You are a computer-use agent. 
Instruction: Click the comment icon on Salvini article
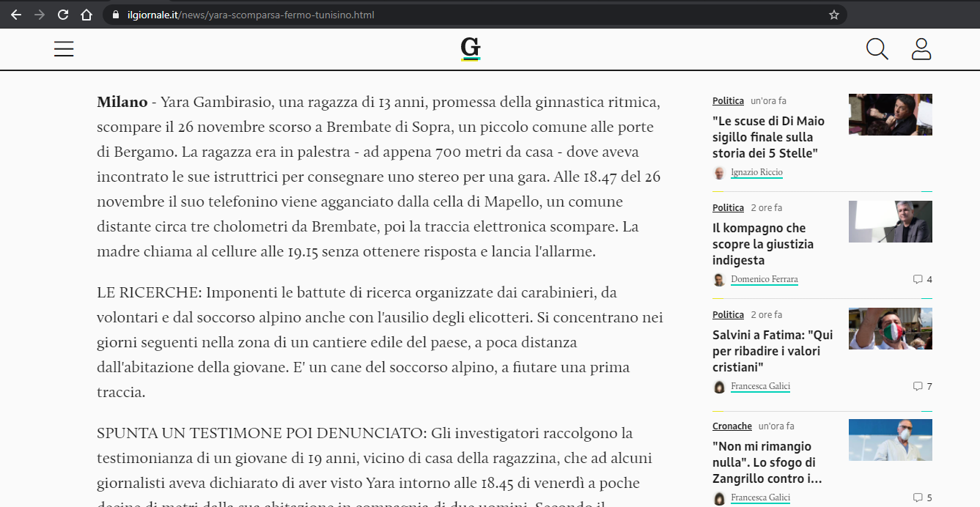917,386
